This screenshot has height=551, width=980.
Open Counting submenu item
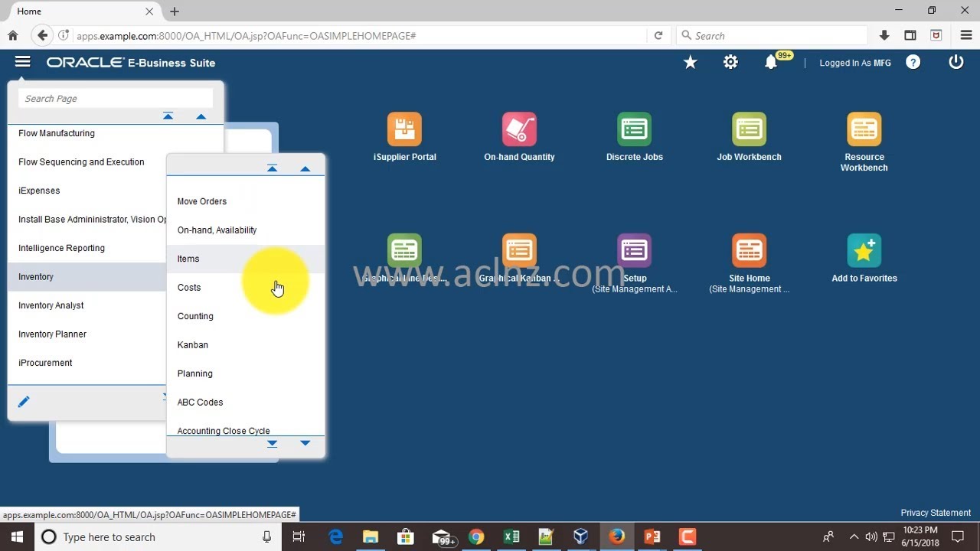click(195, 316)
